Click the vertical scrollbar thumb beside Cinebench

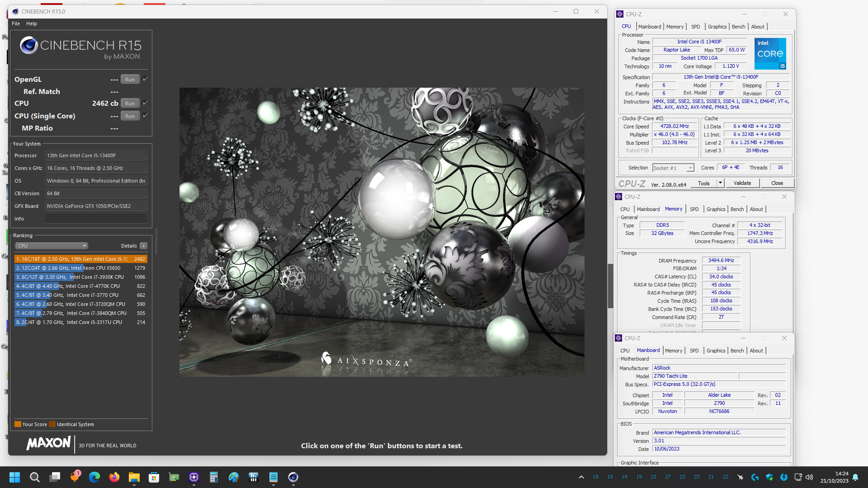pos(610,286)
